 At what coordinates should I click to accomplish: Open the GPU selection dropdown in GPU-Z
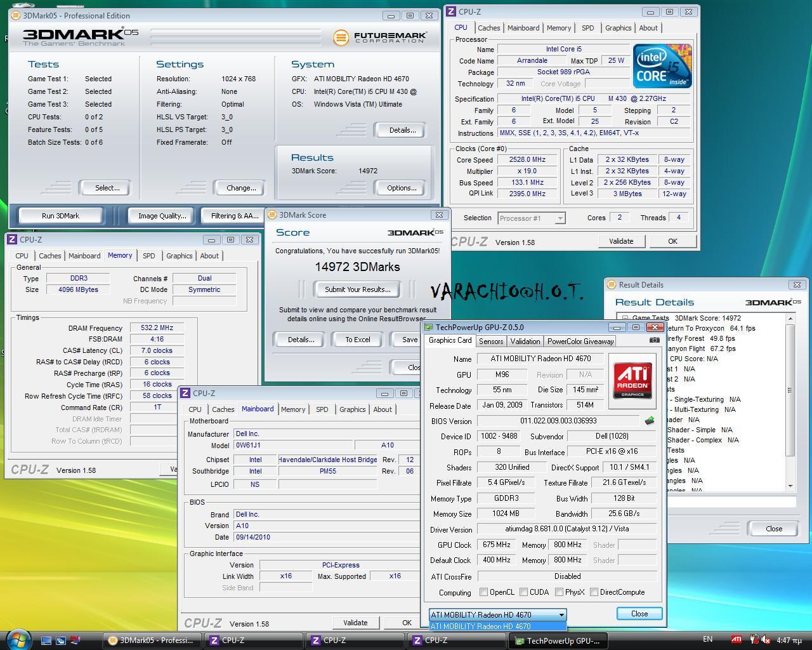click(x=498, y=614)
